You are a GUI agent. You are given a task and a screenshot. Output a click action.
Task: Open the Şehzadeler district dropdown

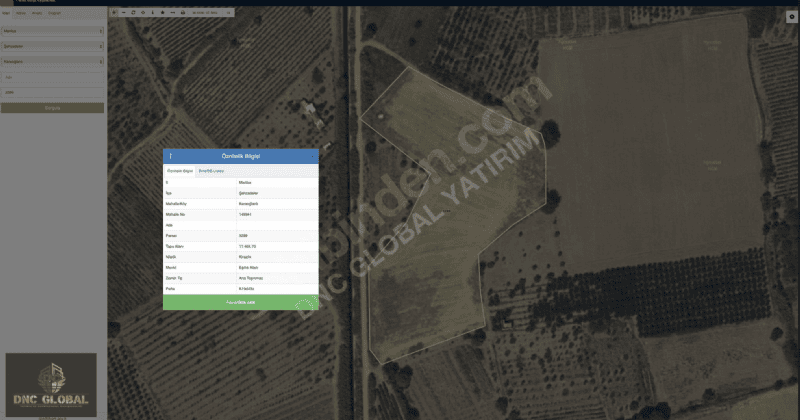[53, 46]
